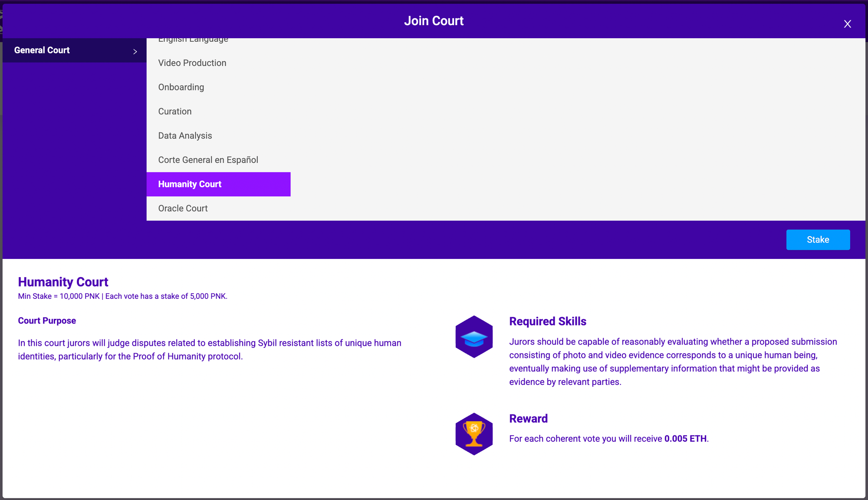
Task: Choose the Oracle Court entry
Action: [x=183, y=209]
